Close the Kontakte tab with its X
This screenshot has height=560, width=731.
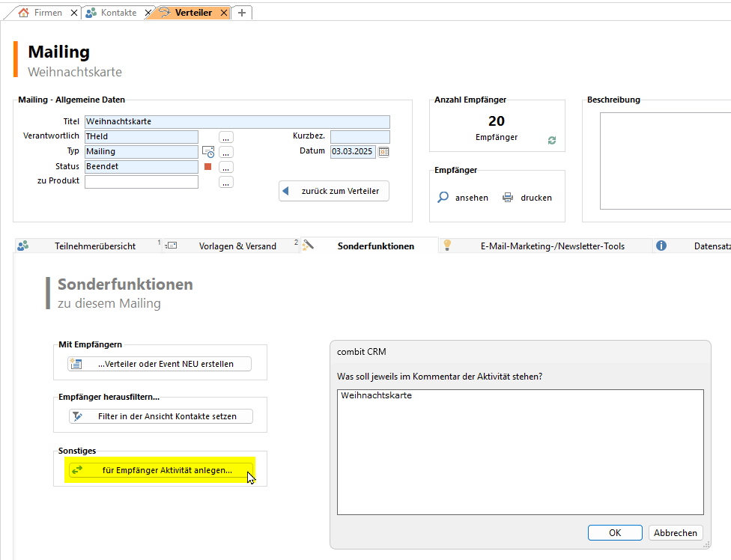point(148,13)
